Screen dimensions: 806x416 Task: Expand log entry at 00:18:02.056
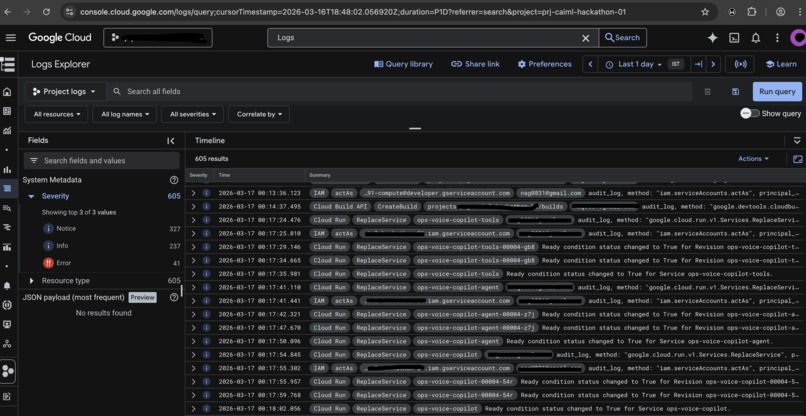tap(194, 409)
